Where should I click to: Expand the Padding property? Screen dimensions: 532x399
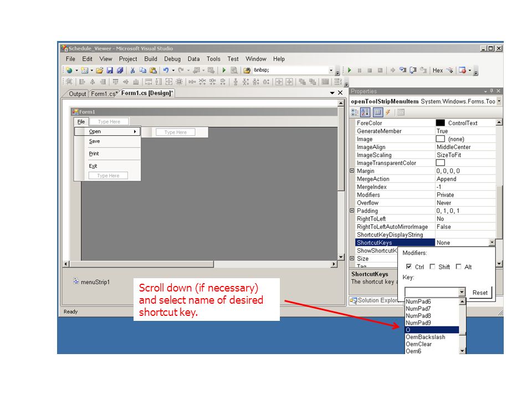click(x=352, y=211)
